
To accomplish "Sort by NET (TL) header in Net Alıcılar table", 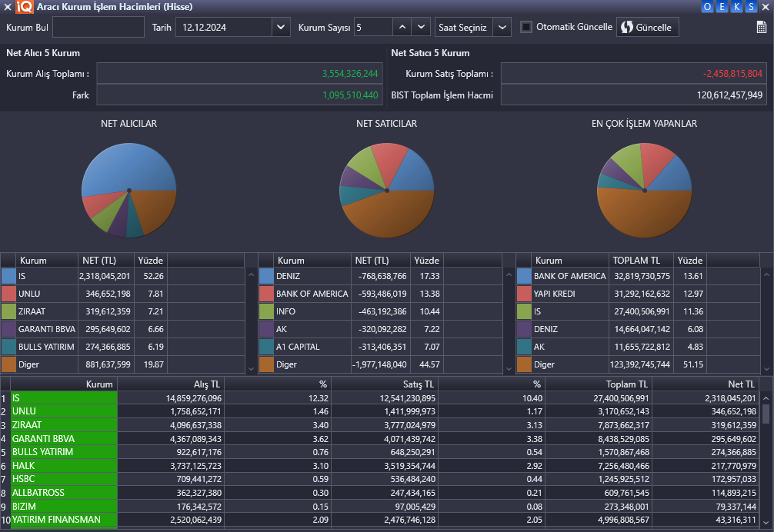I will point(105,261).
